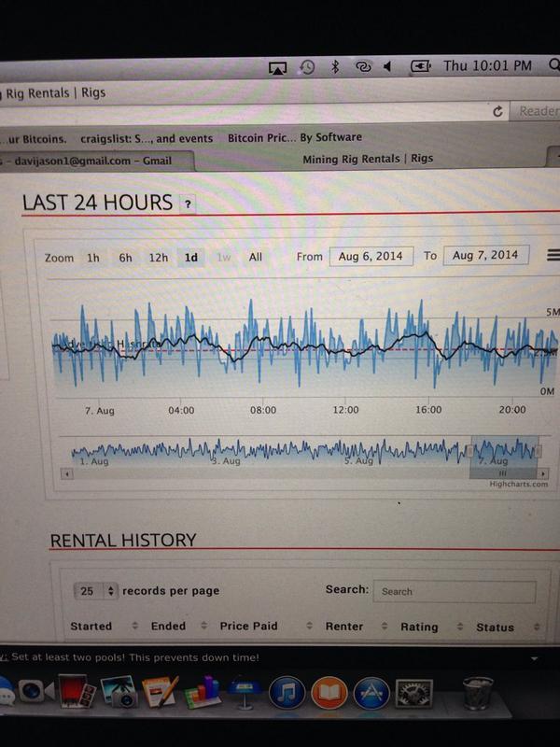The width and height of the screenshot is (560, 747).
Task: Open the FaceTime dock icon
Action: [x=36, y=691]
